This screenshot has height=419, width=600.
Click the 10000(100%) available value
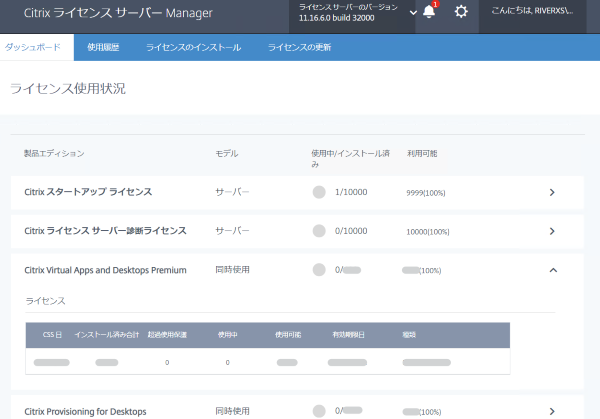[x=428, y=232]
